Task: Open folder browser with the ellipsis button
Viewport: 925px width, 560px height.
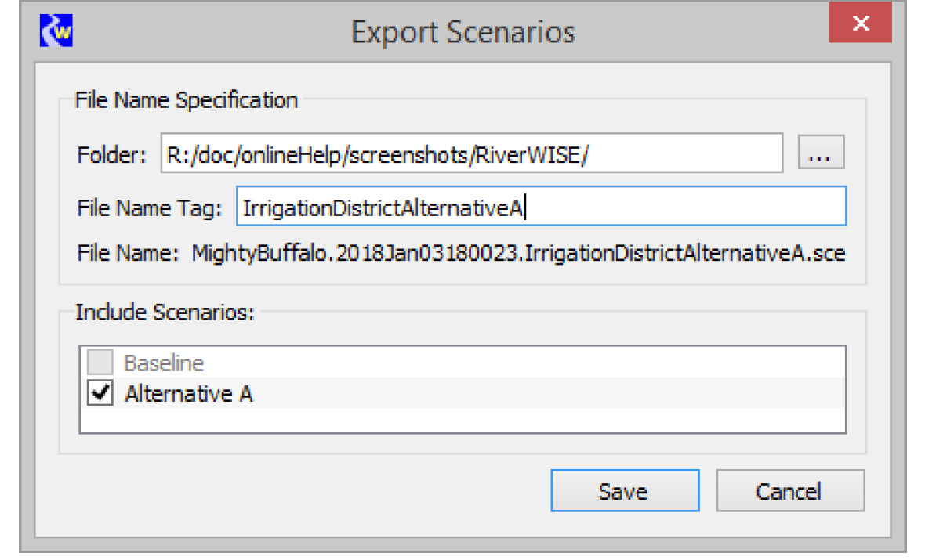Action: [x=821, y=154]
